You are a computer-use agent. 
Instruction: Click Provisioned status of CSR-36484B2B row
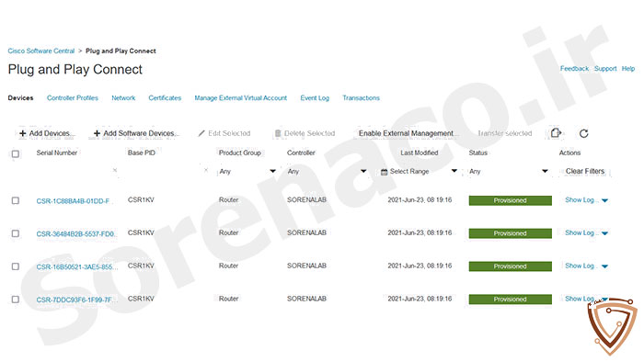point(510,233)
